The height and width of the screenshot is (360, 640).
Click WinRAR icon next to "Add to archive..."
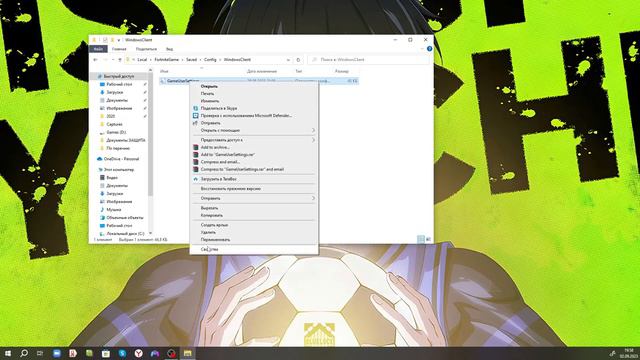[196, 147]
